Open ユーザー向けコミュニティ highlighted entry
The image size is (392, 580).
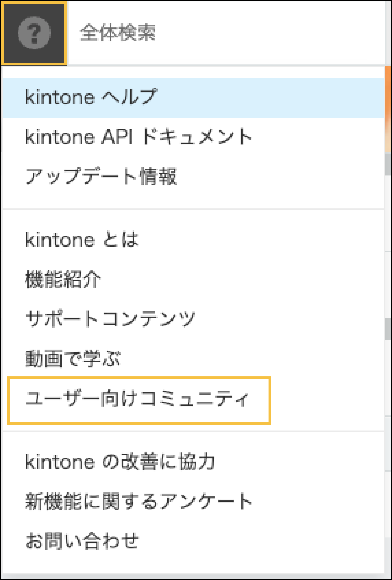[x=137, y=398]
